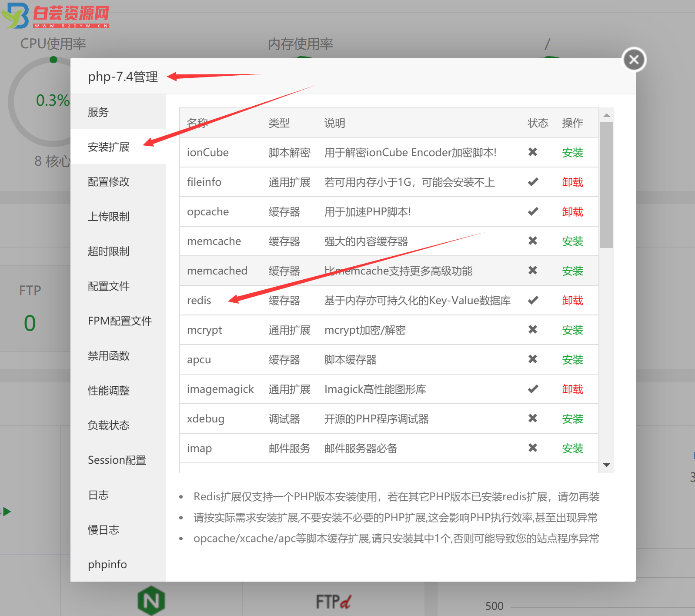Click the imap not-installed cross icon
The width and height of the screenshot is (695, 616).
point(533,448)
